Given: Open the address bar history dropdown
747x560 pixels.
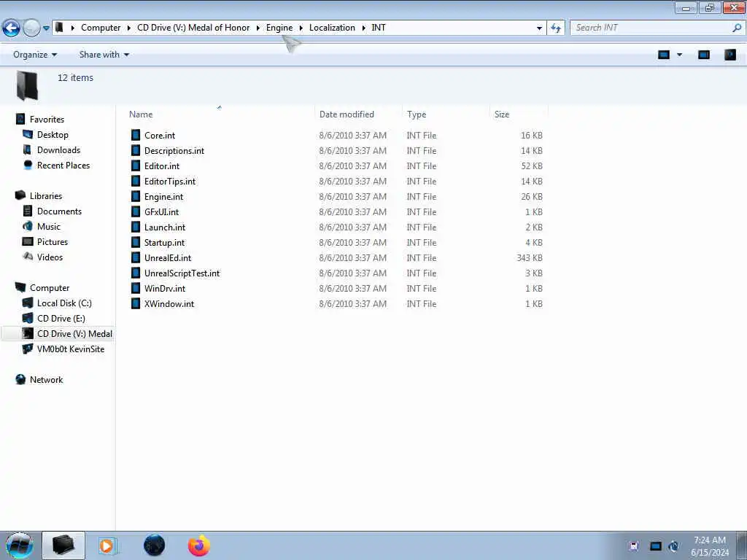Looking at the screenshot, I should [x=539, y=28].
